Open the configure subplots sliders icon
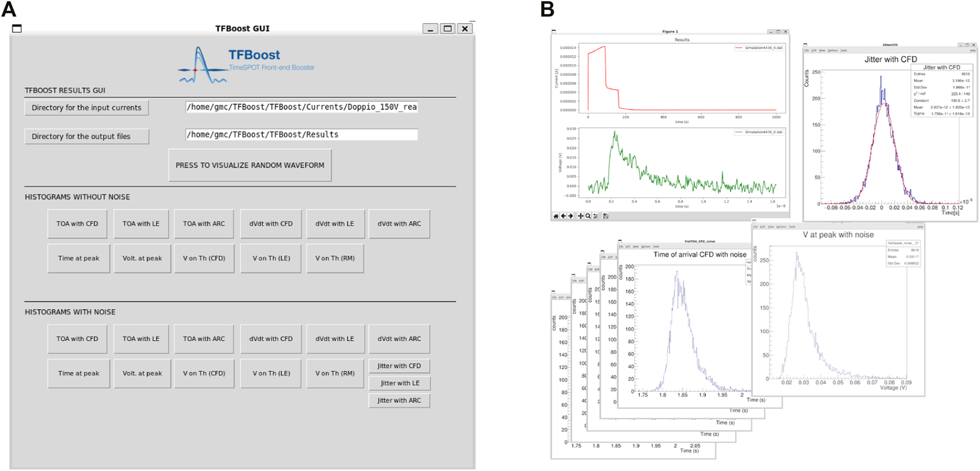This screenshot has width=980, height=471. [596, 216]
